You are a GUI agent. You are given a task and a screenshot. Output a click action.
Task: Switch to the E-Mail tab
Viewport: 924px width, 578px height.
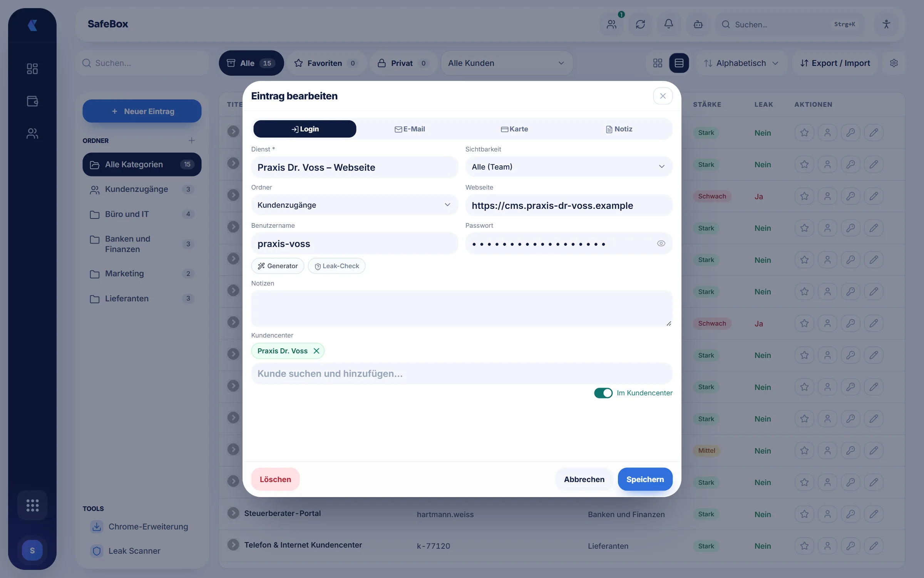(410, 129)
